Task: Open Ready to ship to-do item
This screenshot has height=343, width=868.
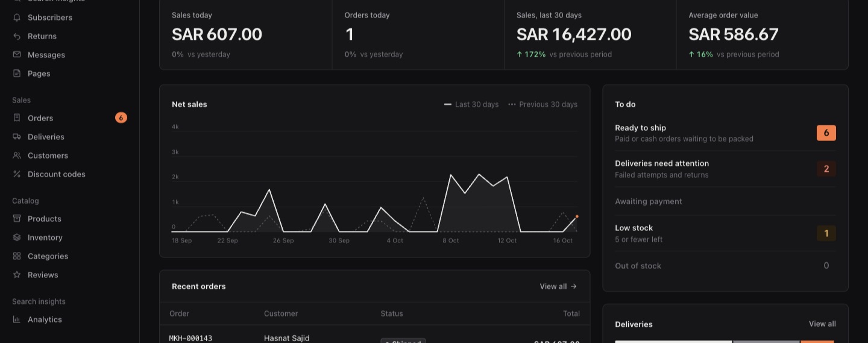Action: 725,133
